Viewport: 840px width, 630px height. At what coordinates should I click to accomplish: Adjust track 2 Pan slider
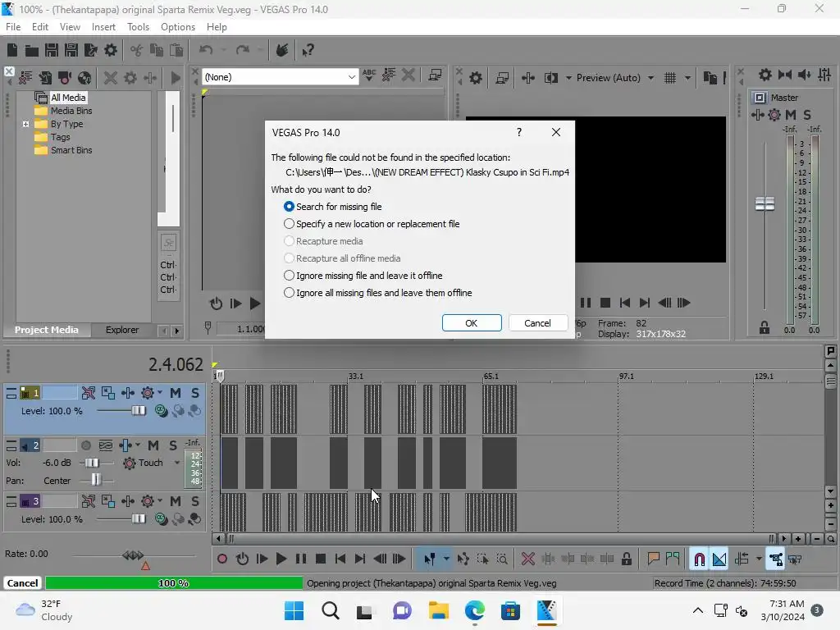[96, 480]
